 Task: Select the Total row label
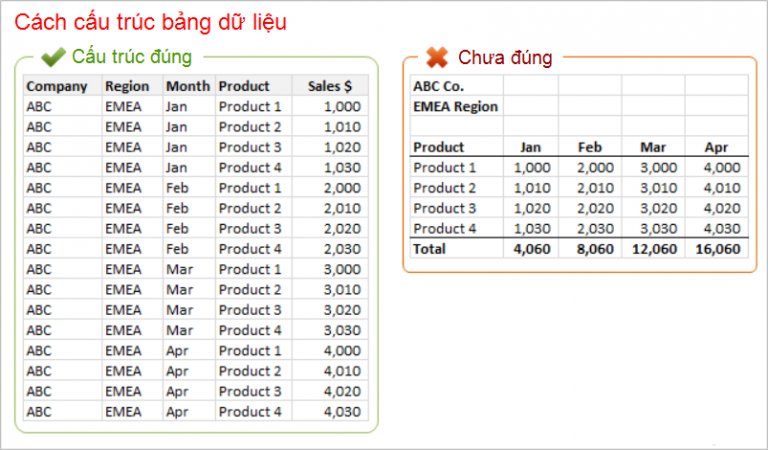point(430,248)
